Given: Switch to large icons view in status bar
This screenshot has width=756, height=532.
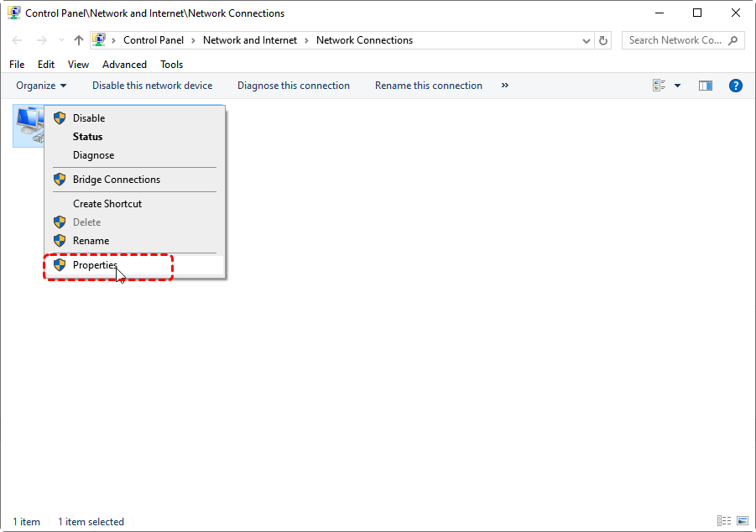Looking at the screenshot, I should coord(742,521).
